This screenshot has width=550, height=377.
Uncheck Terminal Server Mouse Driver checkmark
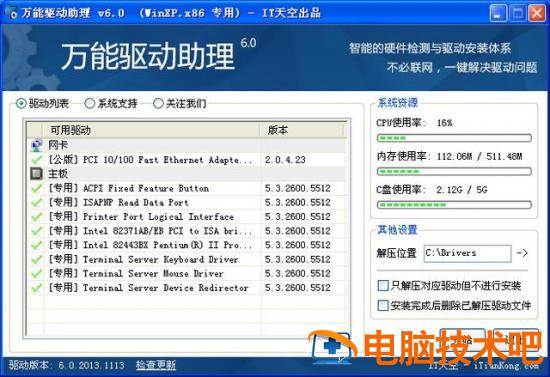coord(36,274)
